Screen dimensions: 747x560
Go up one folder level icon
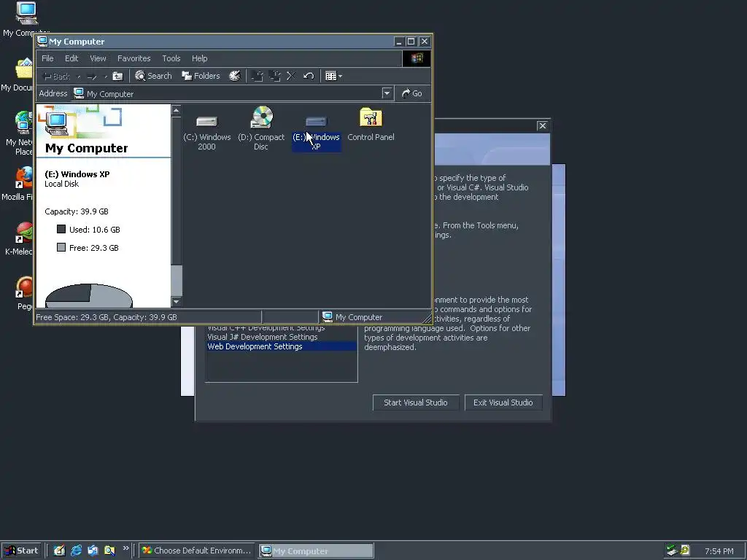117,76
